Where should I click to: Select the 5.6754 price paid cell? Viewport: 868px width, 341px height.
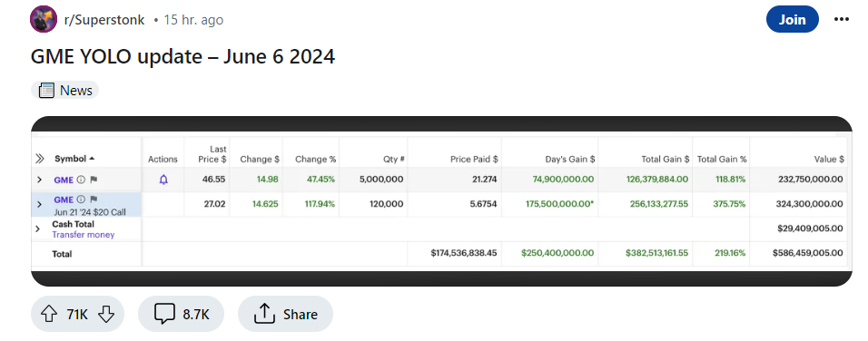pos(483,204)
